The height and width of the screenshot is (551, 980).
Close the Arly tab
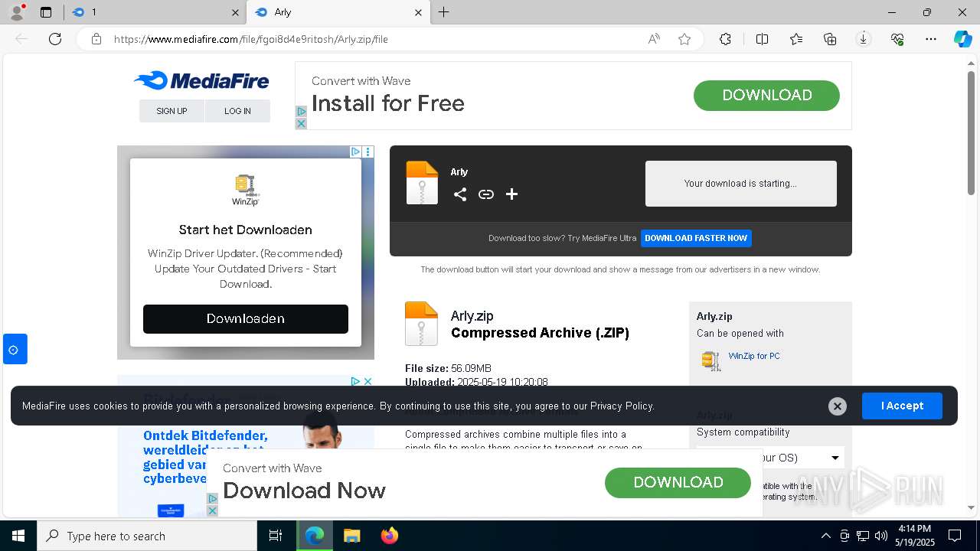pyautogui.click(x=418, y=12)
